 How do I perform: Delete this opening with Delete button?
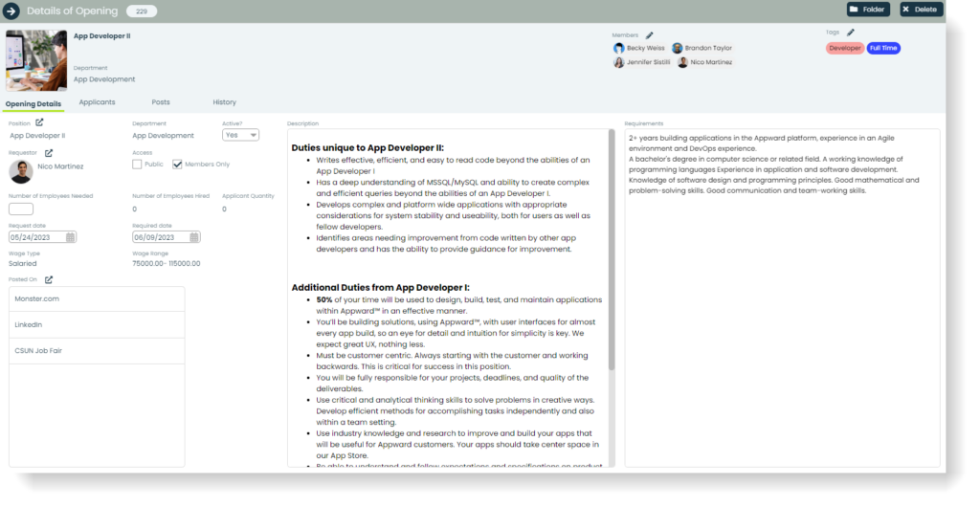point(922,10)
